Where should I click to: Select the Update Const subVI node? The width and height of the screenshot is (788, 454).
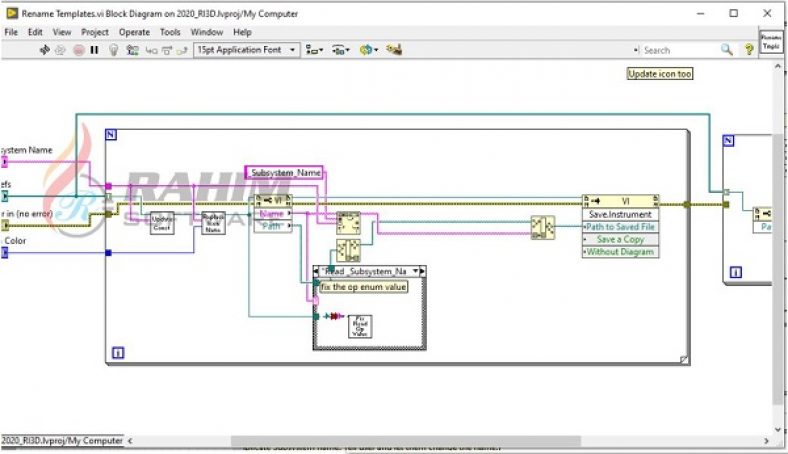162,223
